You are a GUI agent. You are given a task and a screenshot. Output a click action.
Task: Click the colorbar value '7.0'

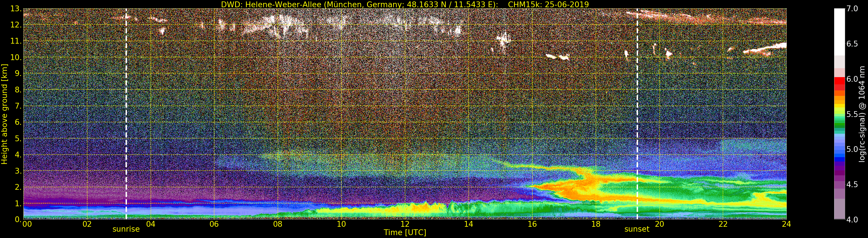(x=852, y=9)
